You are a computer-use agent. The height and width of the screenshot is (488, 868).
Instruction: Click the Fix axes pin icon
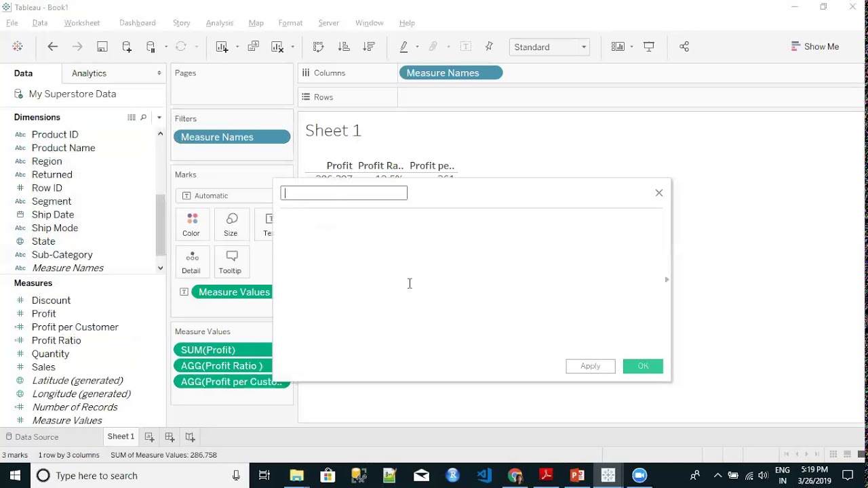489,47
